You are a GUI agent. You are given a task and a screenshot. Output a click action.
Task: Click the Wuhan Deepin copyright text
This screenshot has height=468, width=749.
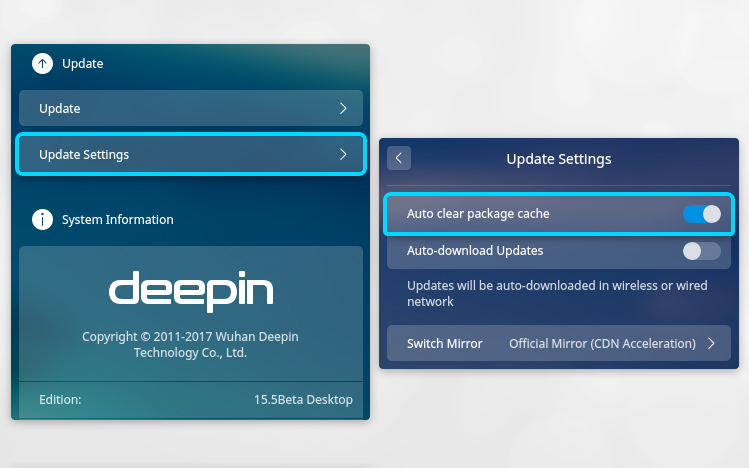pyautogui.click(x=190, y=344)
